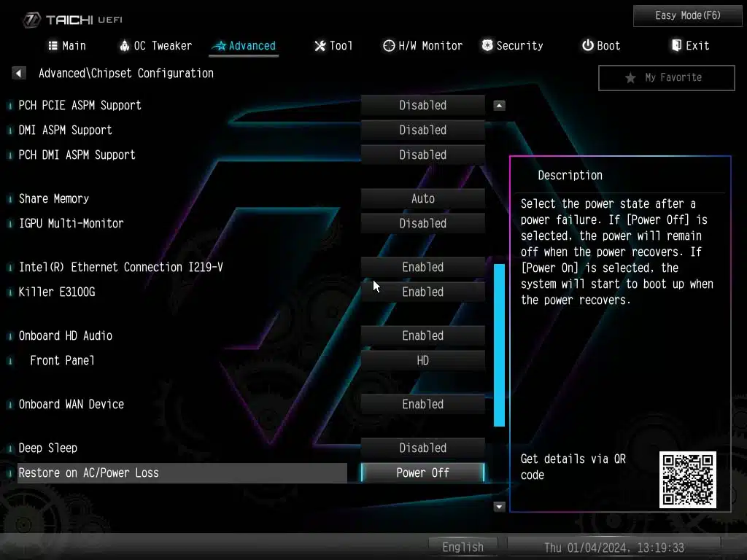Click the wrench icon of Tool tab
This screenshot has height=560, width=747.
click(320, 46)
